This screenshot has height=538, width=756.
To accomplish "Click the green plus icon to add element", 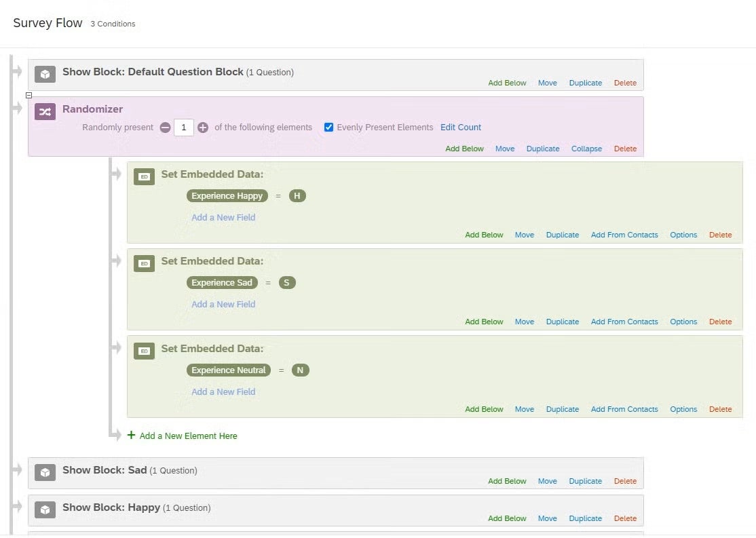I will click(131, 435).
